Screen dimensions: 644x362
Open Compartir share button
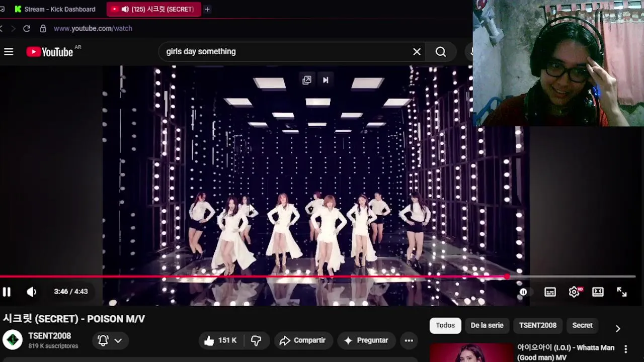(303, 340)
